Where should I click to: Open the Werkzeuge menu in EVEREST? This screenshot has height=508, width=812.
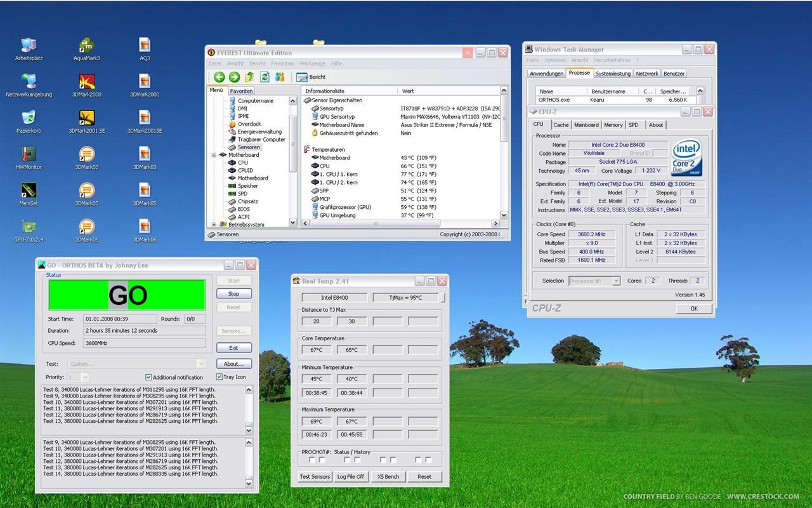click(312, 63)
